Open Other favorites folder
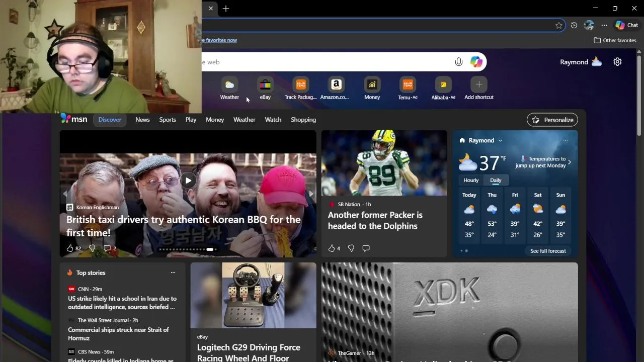Viewport: 644px width, 362px height. 615,40
